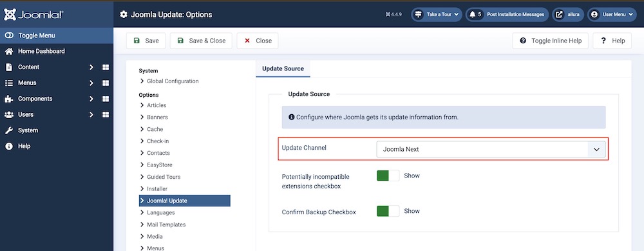This screenshot has height=251, width=644.
Task: Open the EasyStore options
Action: [x=159, y=165]
